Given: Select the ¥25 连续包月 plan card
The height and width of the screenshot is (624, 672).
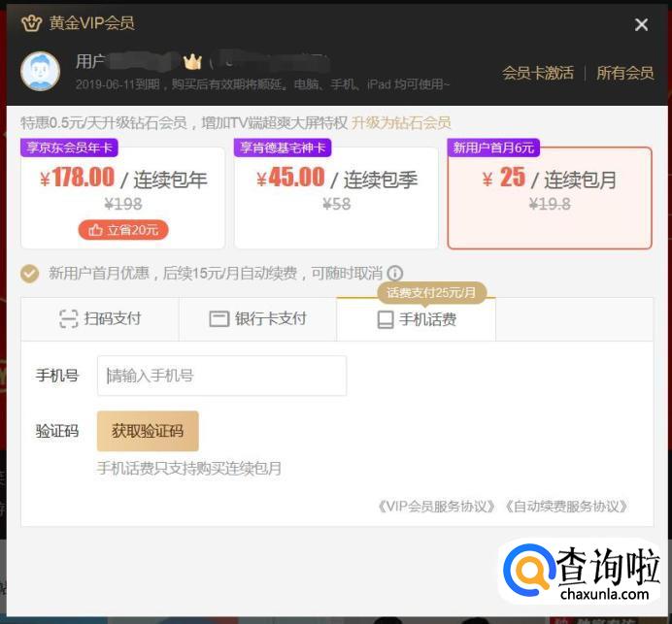Looking at the screenshot, I should point(550,197).
